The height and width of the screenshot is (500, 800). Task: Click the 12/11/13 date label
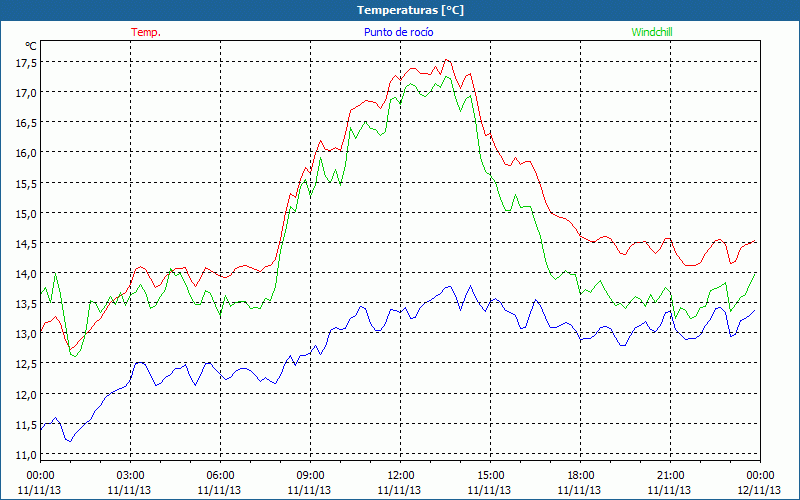pyautogui.click(x=759, y=490)
